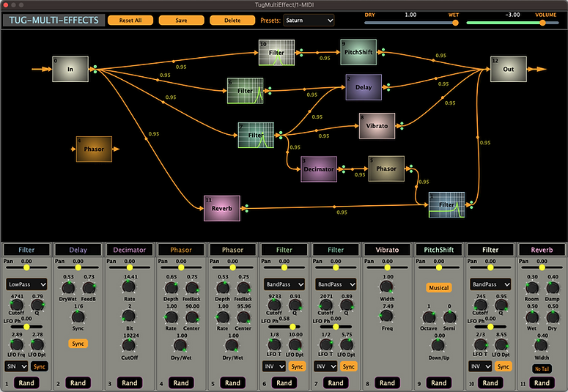Click the PitchShift Octave knob
This screenshot has height=392, width=568.
click(x=429, y=317)
